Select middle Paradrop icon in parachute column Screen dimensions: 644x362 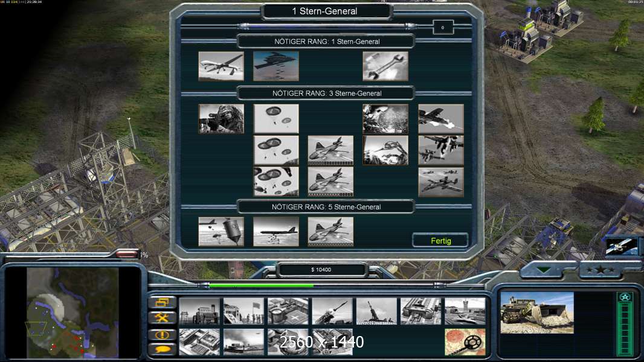[x=276, y=150]
